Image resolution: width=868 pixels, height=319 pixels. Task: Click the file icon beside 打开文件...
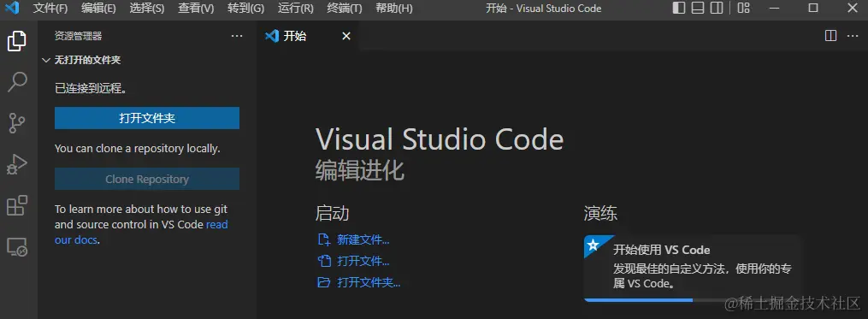(x=323, y=261)
